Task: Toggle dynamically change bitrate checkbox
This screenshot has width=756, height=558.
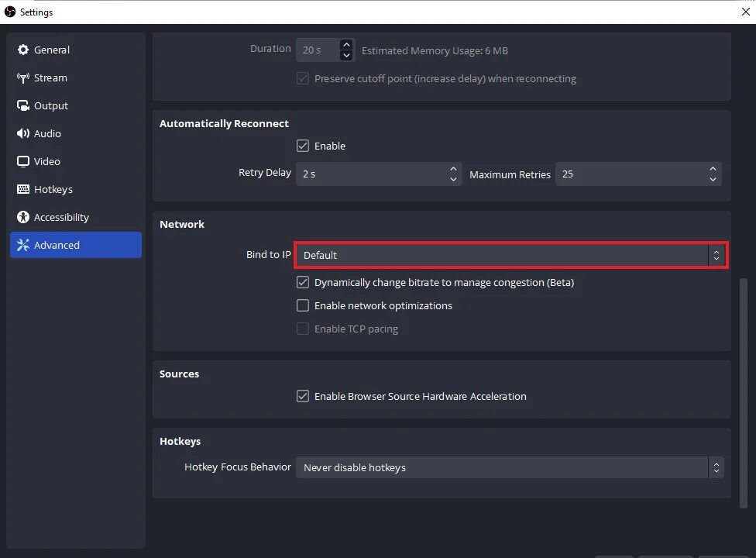Action: click(303, 282)
